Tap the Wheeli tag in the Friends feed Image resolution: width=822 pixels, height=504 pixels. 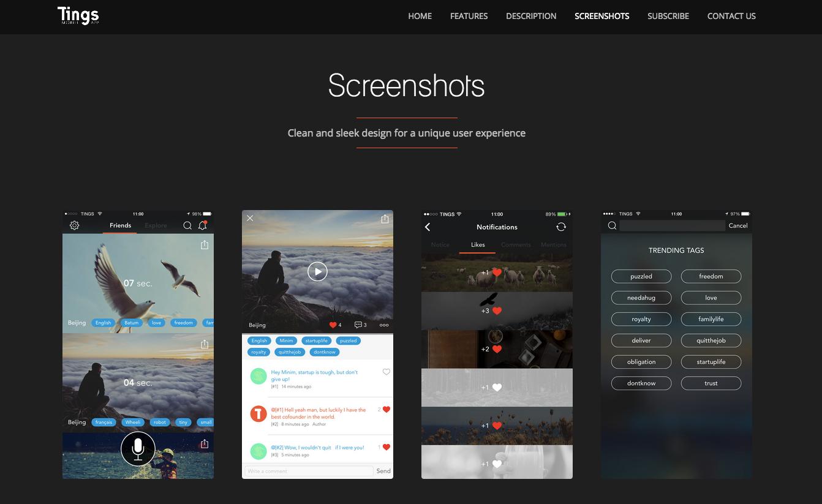(133, 422)
